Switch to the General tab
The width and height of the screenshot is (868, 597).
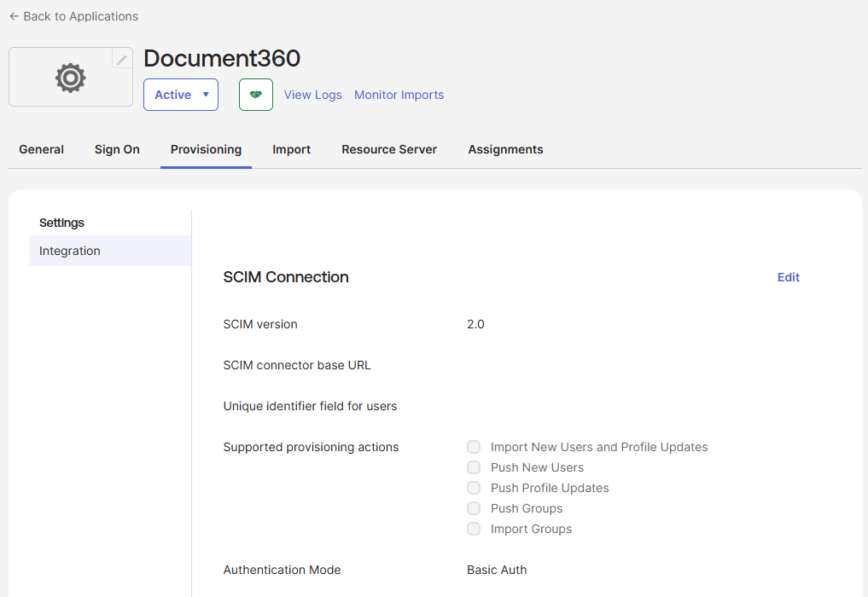pos(42,149)
